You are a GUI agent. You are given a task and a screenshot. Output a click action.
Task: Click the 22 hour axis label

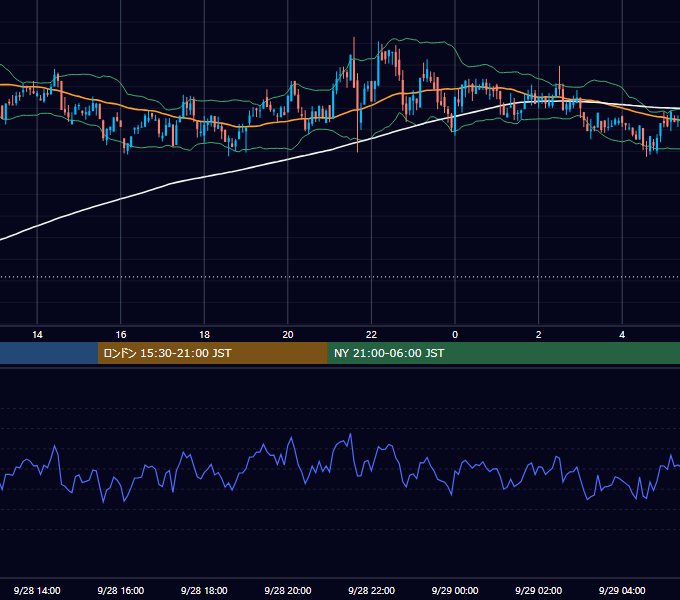click(371, 335)
